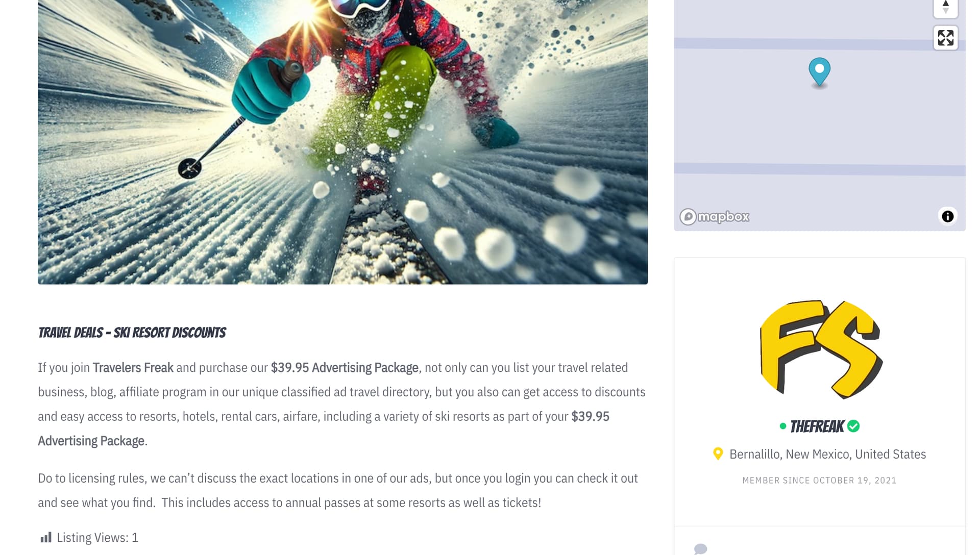Open the yellow FS profile avatar
The width and height of the screenshot is (980, 555).
coord(820,349)
